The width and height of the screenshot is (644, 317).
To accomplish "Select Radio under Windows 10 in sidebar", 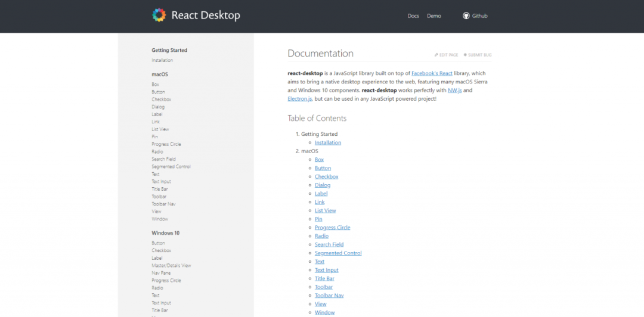I will click(x=157, y=288).
